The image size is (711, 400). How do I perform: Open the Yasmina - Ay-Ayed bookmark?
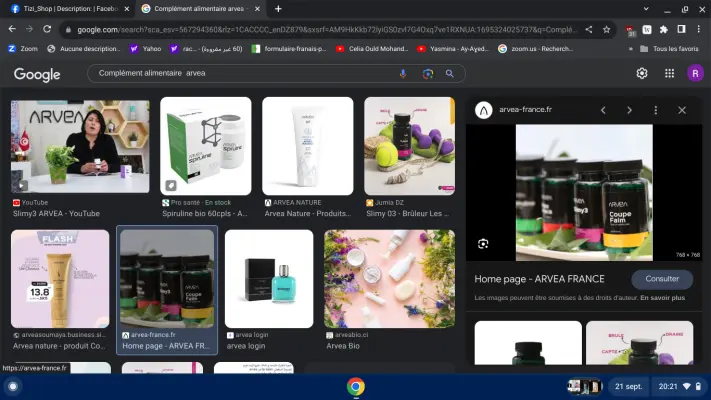coord(453,49)
